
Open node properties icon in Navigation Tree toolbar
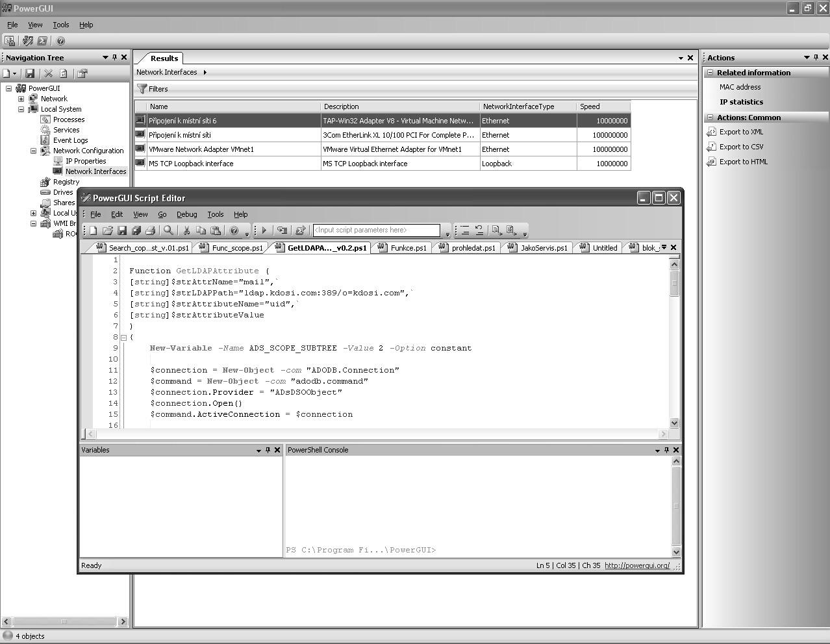pos(82,73)
